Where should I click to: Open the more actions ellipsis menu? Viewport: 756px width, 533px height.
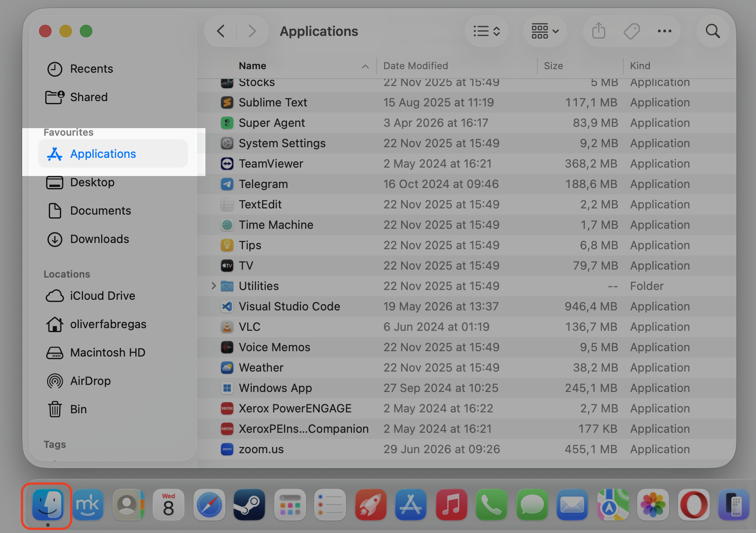[x=664, y=31]
